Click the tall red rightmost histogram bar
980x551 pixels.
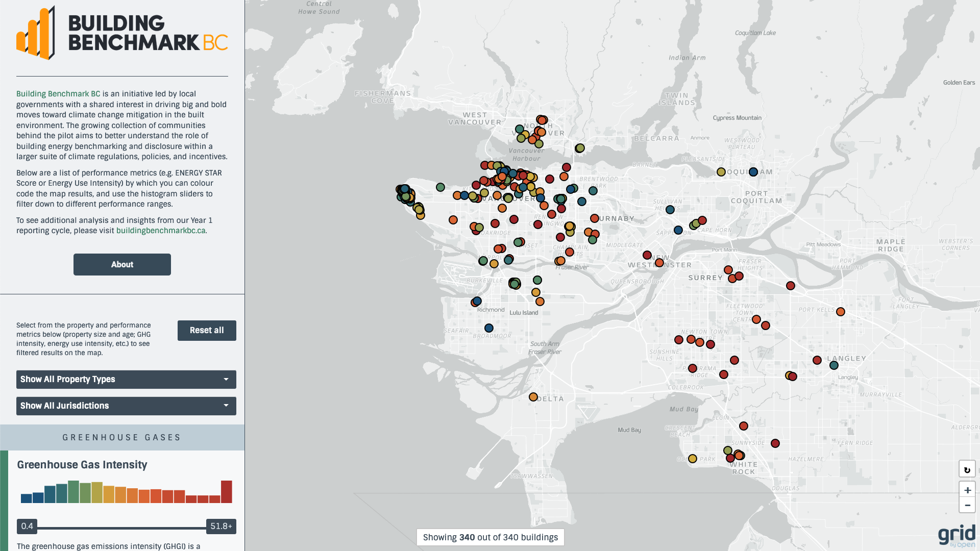(x=226, y=492)
